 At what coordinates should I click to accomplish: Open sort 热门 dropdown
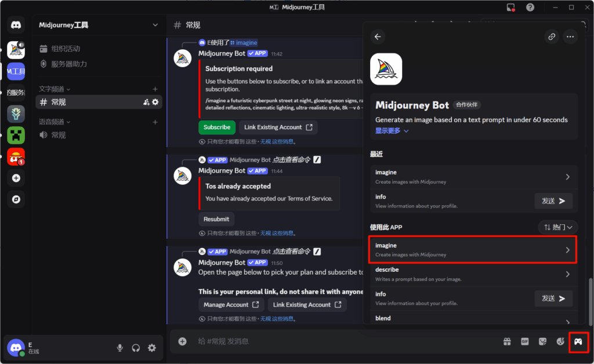557,227
